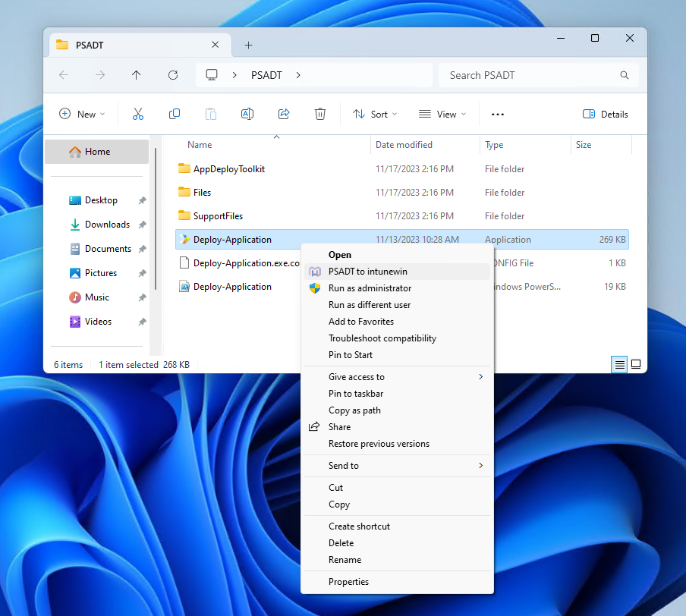
Task: Open the View dropdown
Action: 442,115
